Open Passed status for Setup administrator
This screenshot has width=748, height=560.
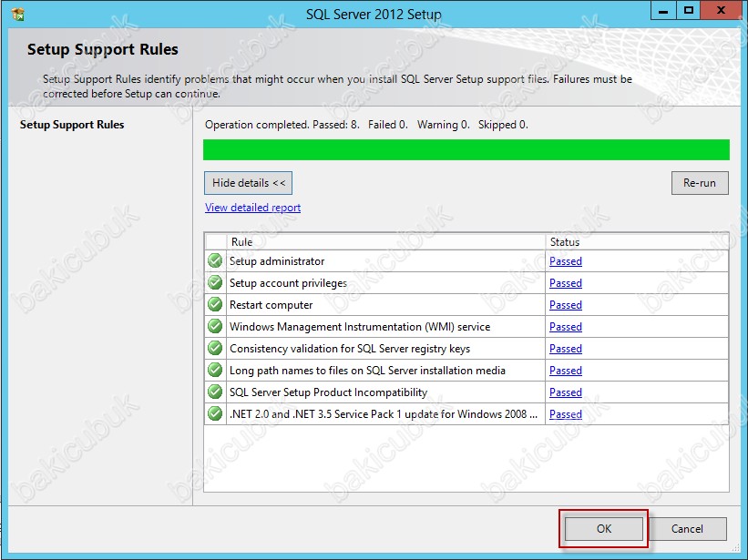(x=565, y=261)
